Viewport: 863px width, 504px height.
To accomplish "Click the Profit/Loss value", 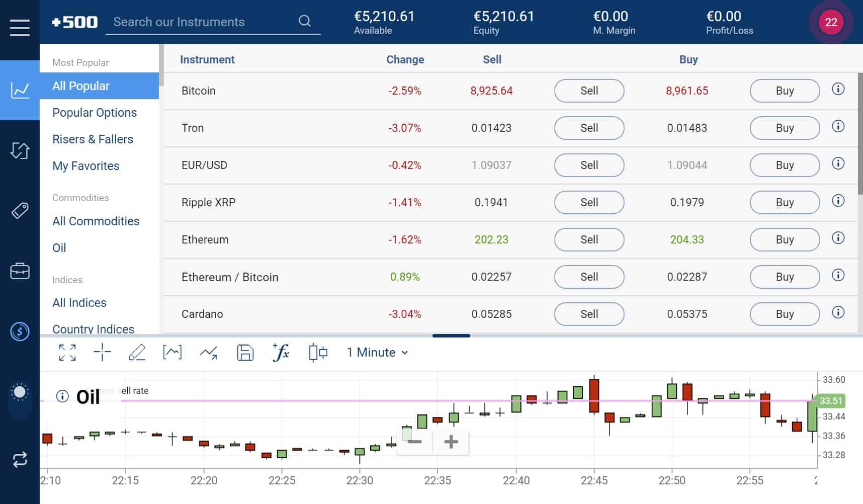I will coord(724,16).
